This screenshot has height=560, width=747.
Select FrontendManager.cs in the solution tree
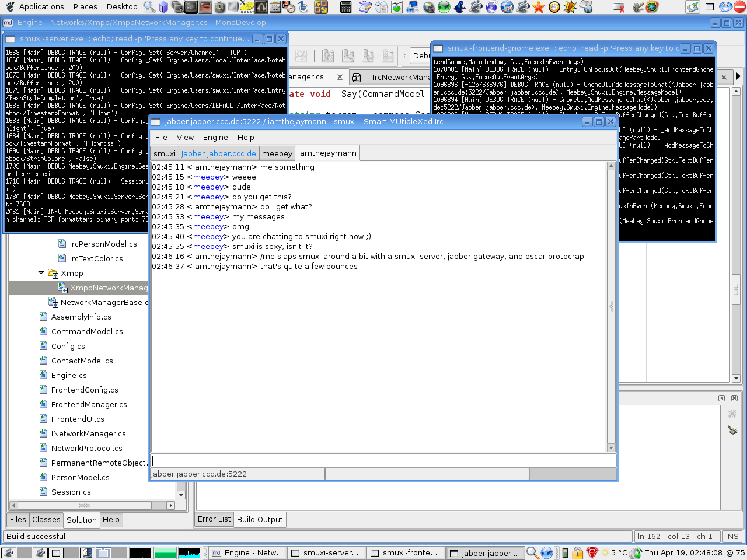click(x=89, y=404)
